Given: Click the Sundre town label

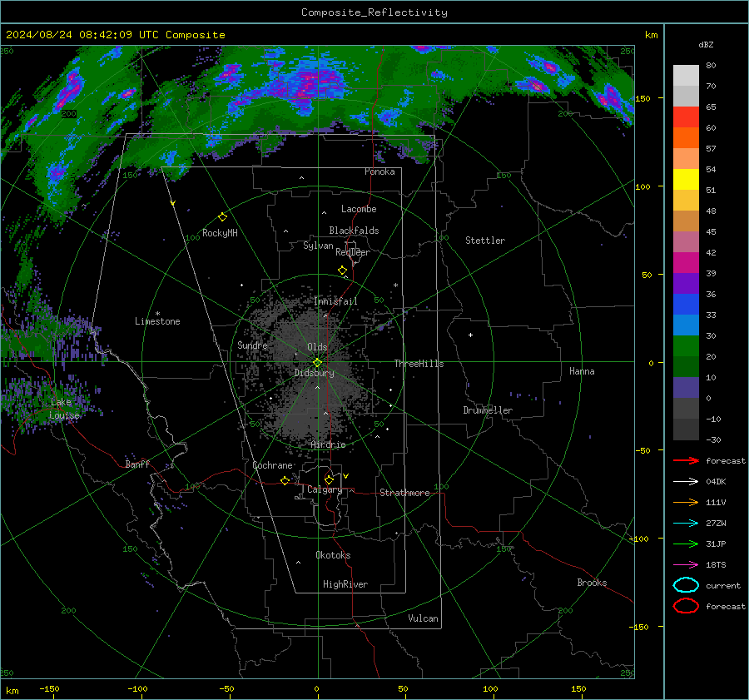Looking at the screenshot, I should pyautogui.click(x=252, y=345).
